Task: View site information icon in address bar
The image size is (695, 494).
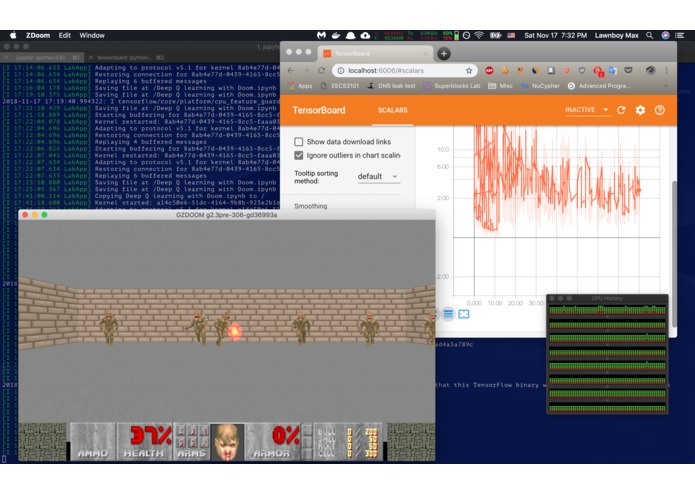Action: point(340,70)
